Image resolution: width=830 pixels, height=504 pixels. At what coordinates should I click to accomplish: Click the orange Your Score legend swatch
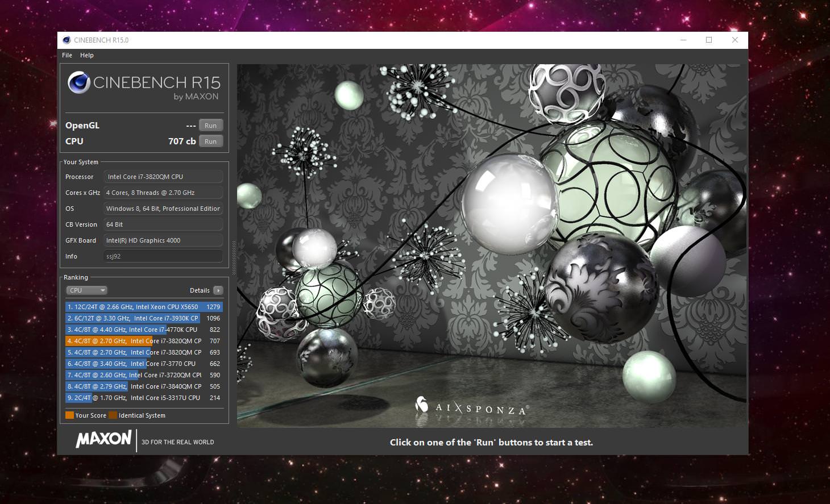69,415
